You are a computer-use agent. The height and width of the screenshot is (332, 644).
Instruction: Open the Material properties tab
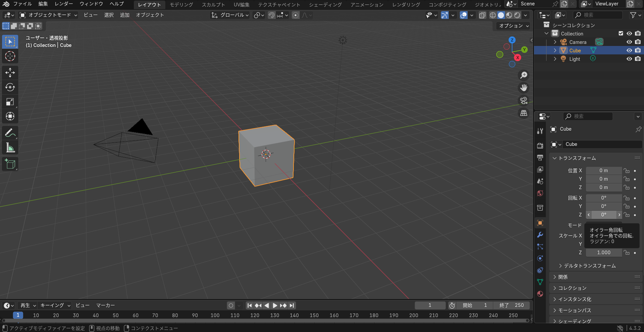tap(540, 294)
